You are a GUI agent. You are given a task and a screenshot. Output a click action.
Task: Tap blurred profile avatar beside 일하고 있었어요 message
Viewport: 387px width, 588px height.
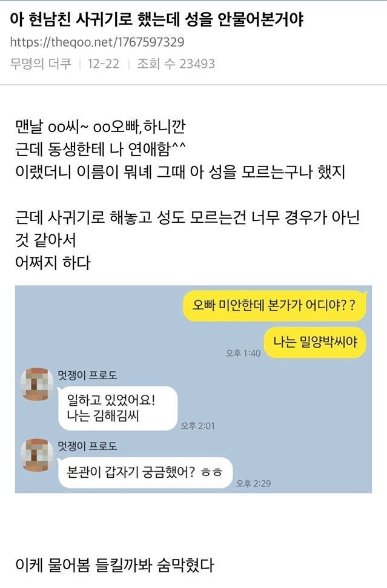pos(36,384)
